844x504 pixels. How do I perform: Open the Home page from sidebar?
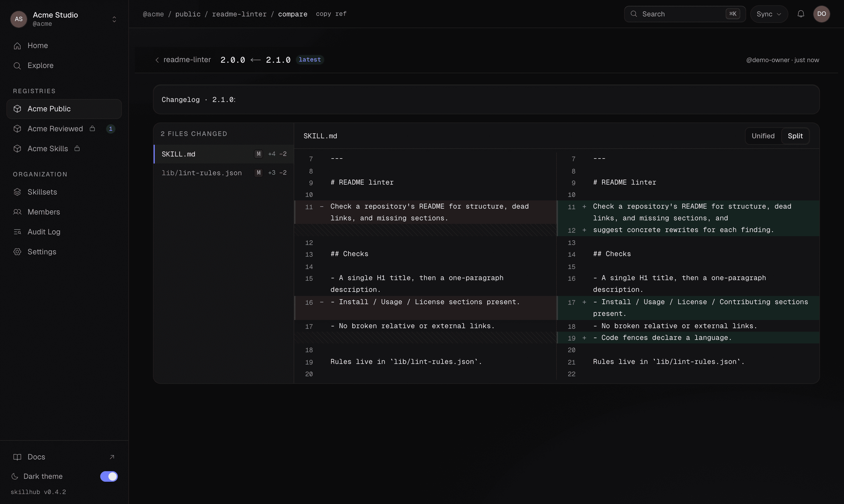pos(64,45)
